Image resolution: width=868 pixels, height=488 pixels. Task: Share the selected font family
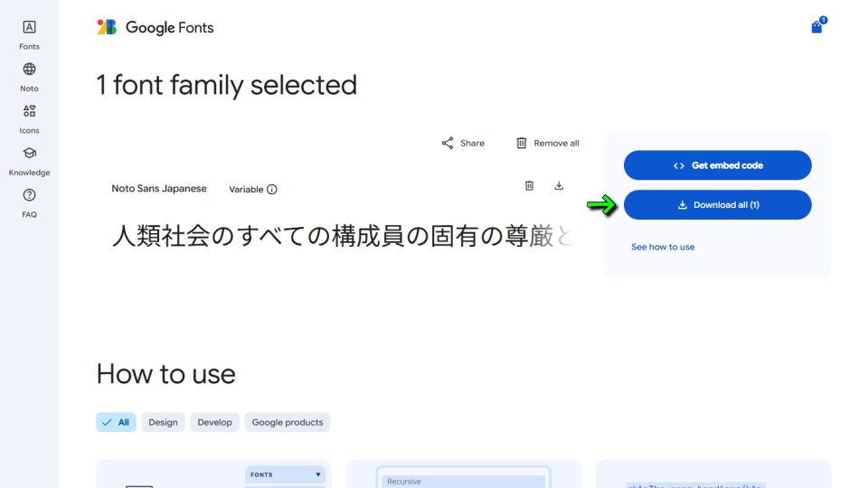click(463, 144)
